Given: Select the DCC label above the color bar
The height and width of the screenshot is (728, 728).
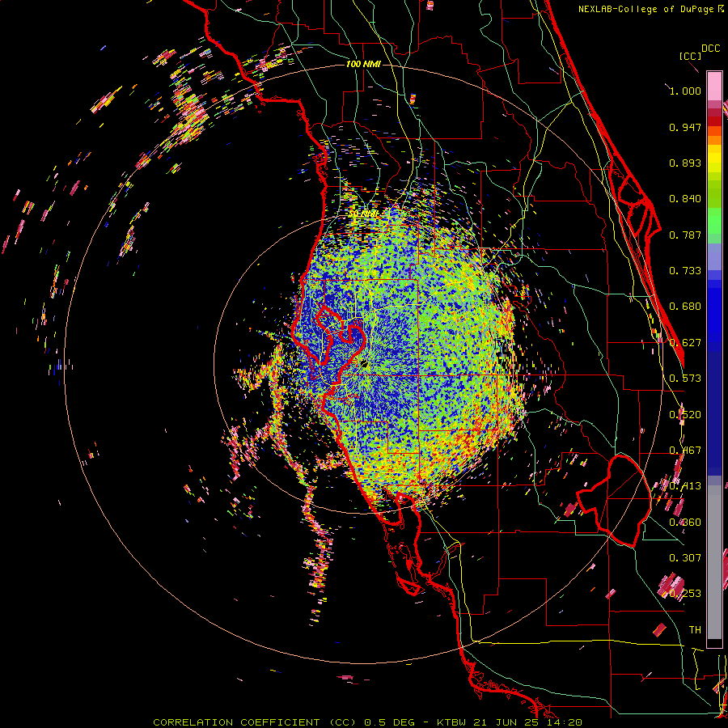Looking at the screenshot, I should pos(710,49).
